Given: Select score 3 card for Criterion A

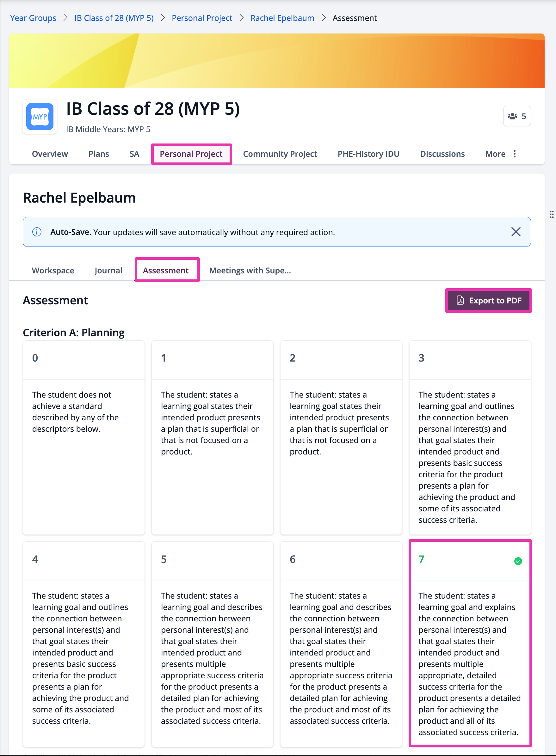Looking at the screenshot, I should click(470, 437).
